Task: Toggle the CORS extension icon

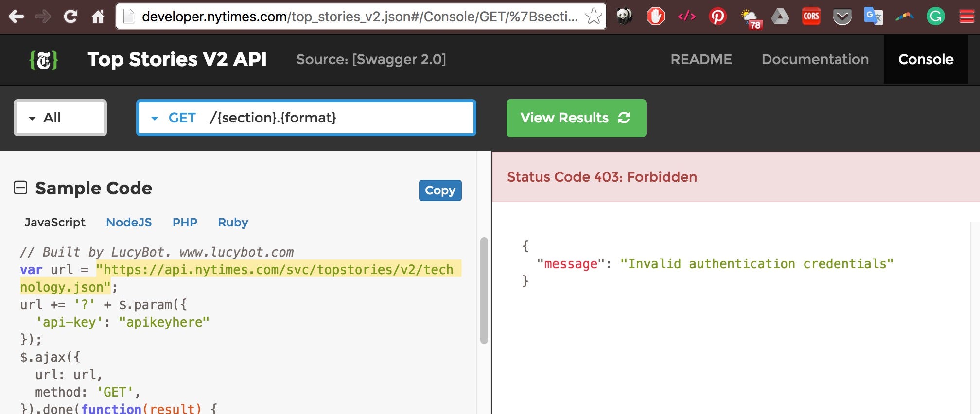Action: click(811, 17)
